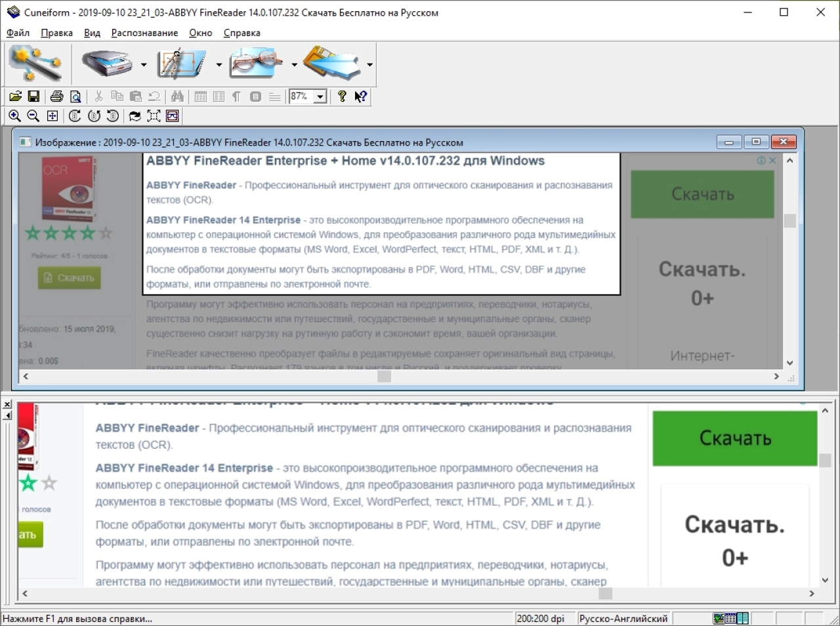Click the first circular rotate-arrow page icon
840x626 pixels.
click(75, 116)
